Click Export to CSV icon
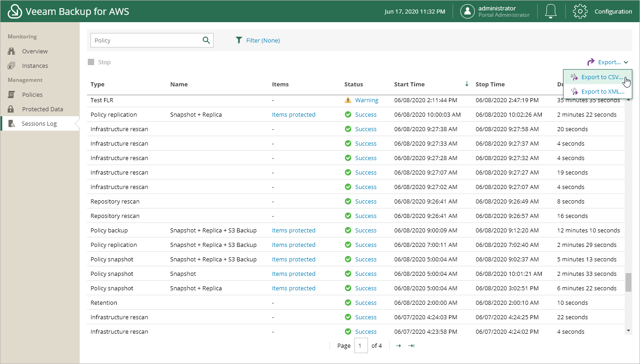Screen dimensions: 640x364 tap(574, 77)
